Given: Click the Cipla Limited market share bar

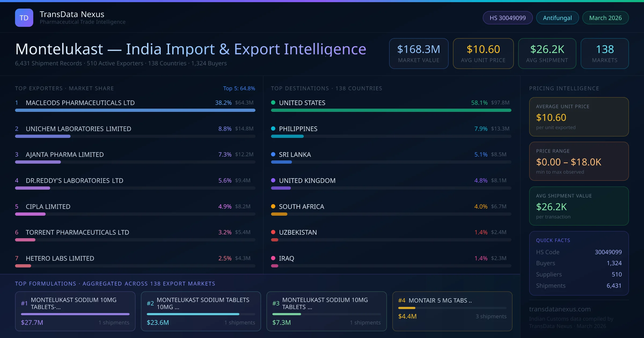Looking at the screenshot, I should click(x=30, y=214).
